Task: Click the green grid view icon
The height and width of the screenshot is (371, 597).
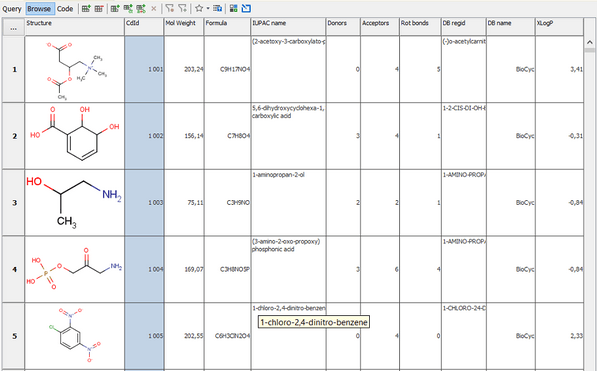Action: click(x=234, y=8)
